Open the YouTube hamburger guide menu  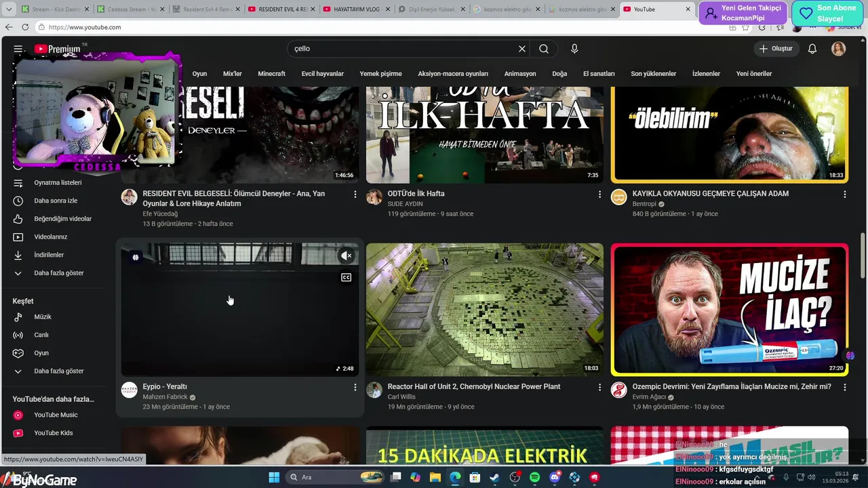point(18,49)
